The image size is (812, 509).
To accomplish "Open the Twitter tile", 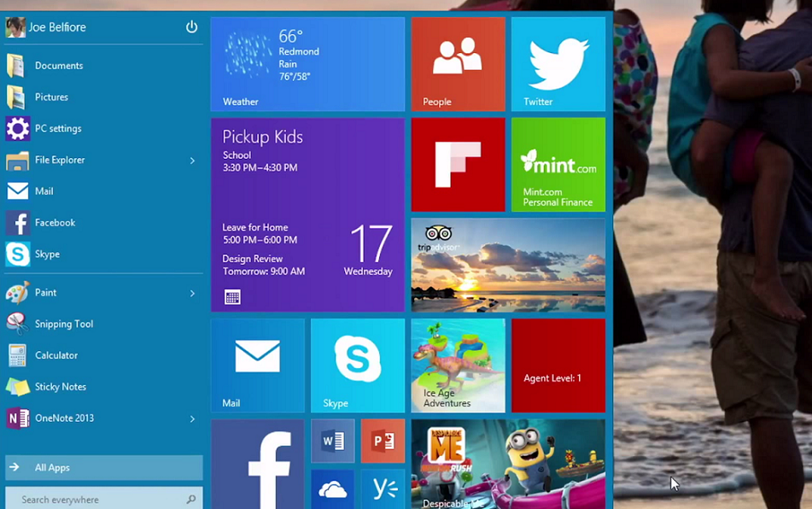I will (x=558, y=63).
